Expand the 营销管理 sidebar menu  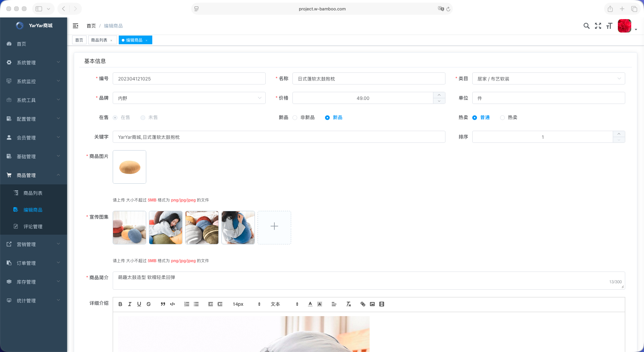pos(34,244)
